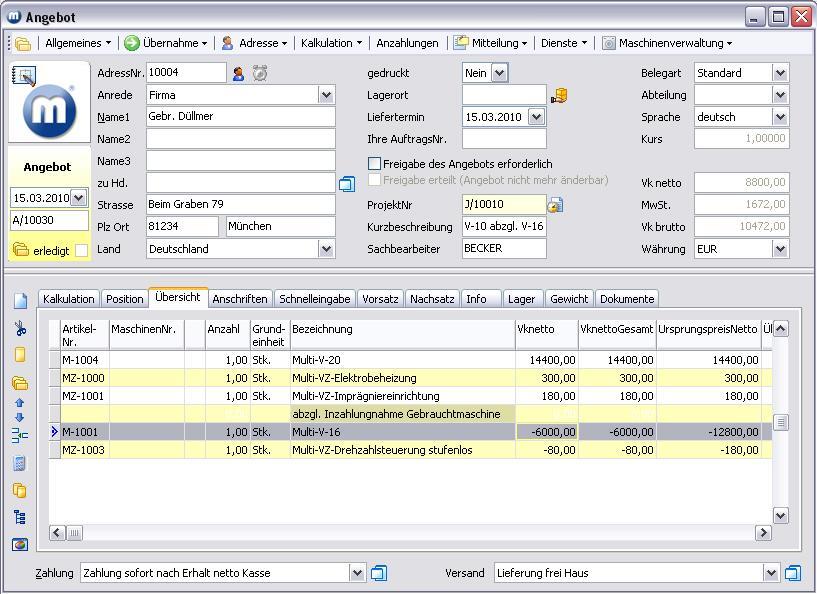Click the tree structure icon in left sidebar
Image resolution: width=817 pixels, height=594 pixels.
pyautogui.click(x=19, y=517)
